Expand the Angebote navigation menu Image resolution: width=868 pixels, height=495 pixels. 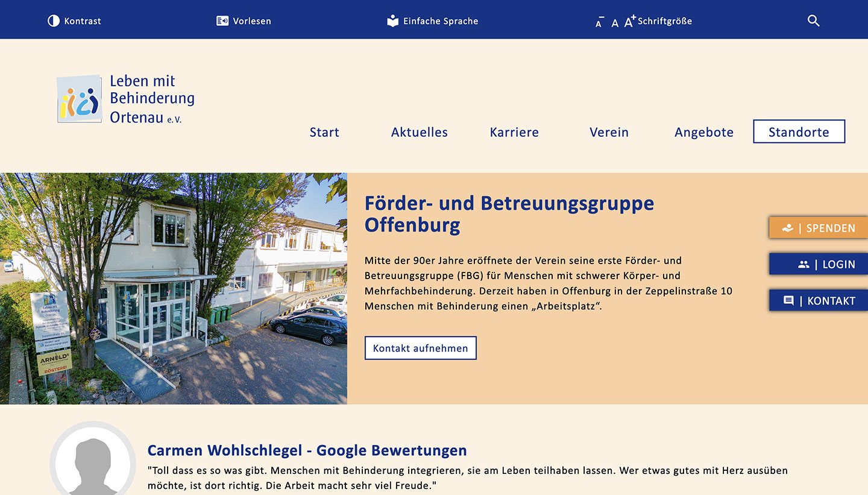704,132
